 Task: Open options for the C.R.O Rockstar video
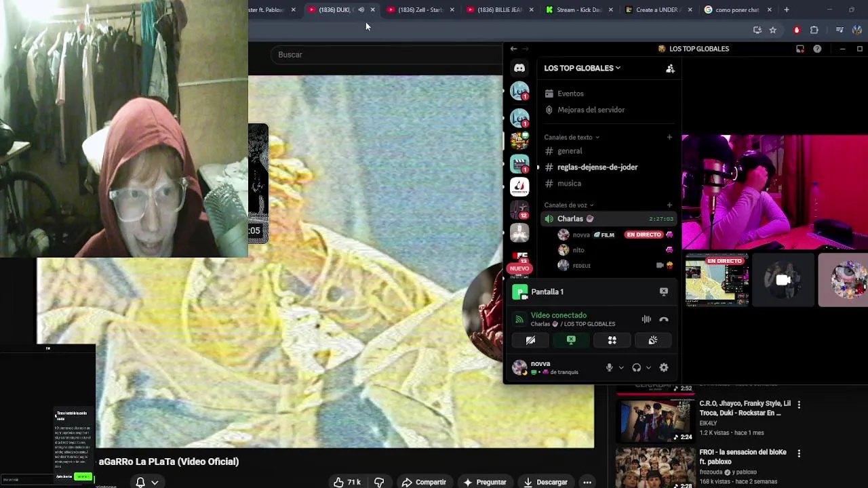tap(799, 405)
